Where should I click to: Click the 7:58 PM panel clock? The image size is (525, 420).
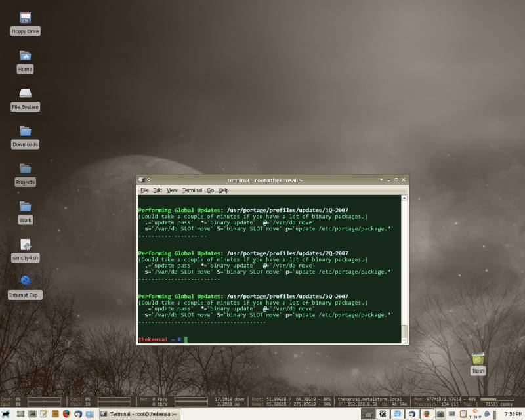point(514,414)
